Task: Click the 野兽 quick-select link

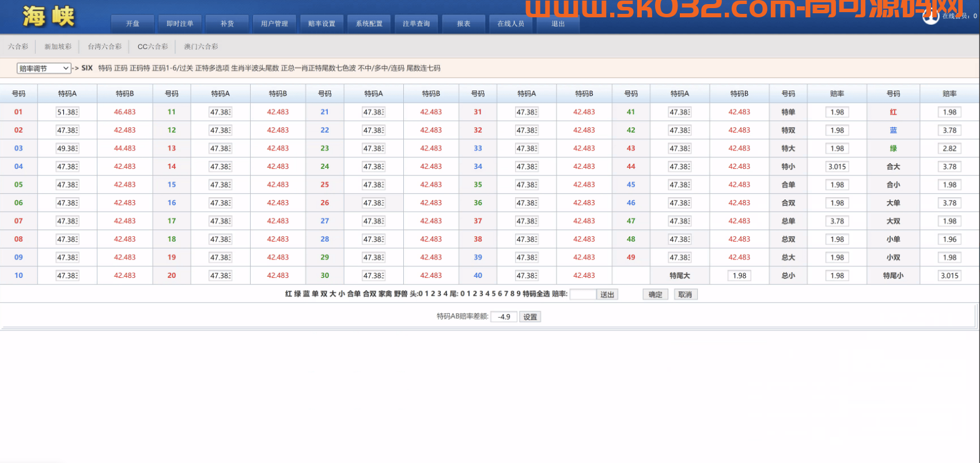Action: 401,294
